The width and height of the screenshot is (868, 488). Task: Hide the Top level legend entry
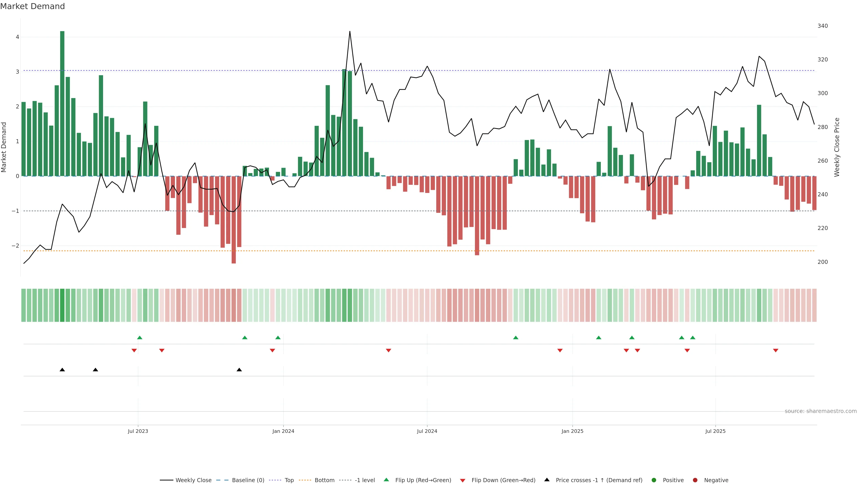289,480
